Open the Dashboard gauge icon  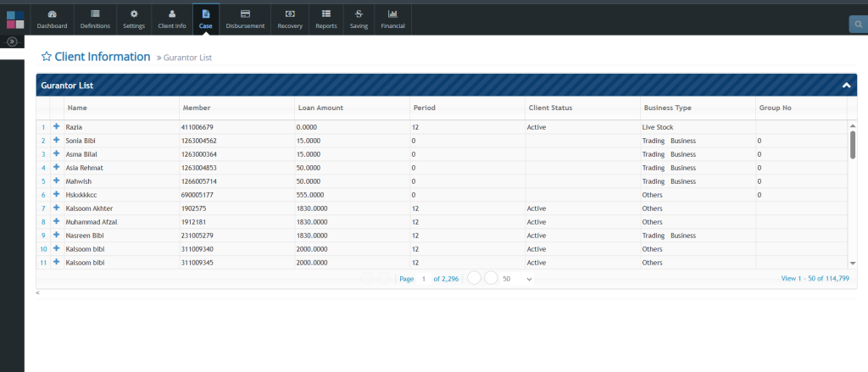[52, 14]
